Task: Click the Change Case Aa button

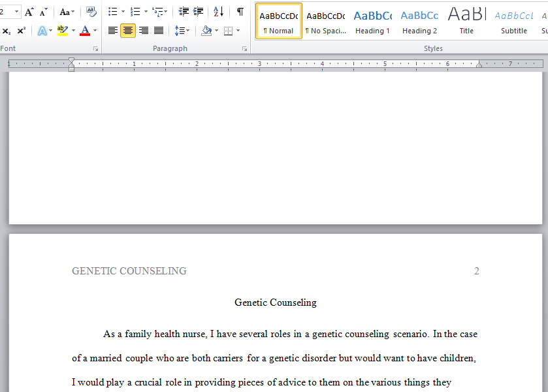Action: pos(65,12)
